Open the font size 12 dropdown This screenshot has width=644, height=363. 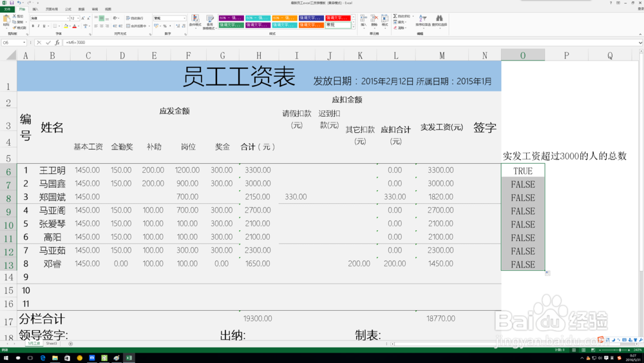pos(78,18)
